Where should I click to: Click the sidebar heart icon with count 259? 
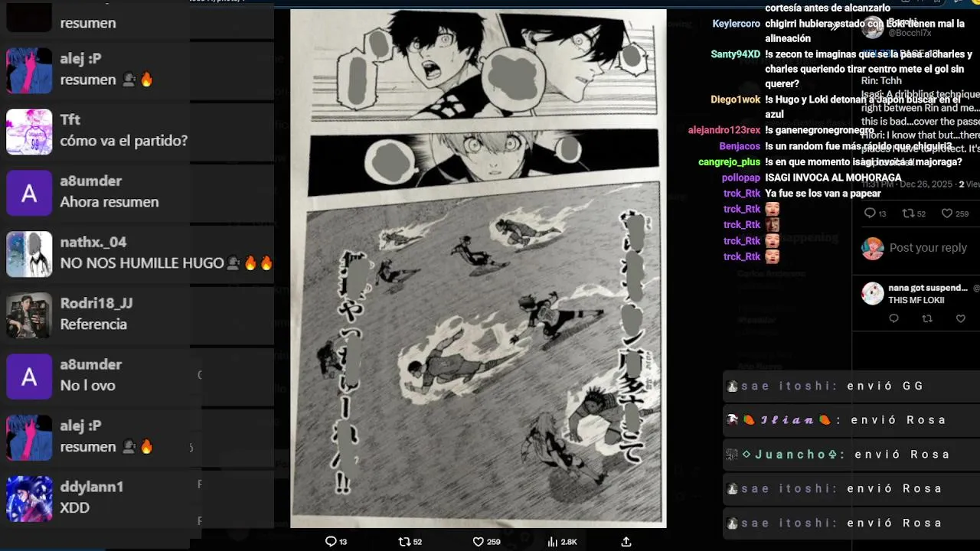click(x=946, y=214)
